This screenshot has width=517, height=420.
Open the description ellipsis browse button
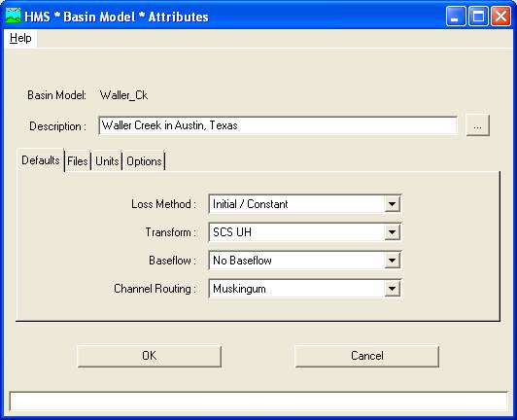[477, 125]
